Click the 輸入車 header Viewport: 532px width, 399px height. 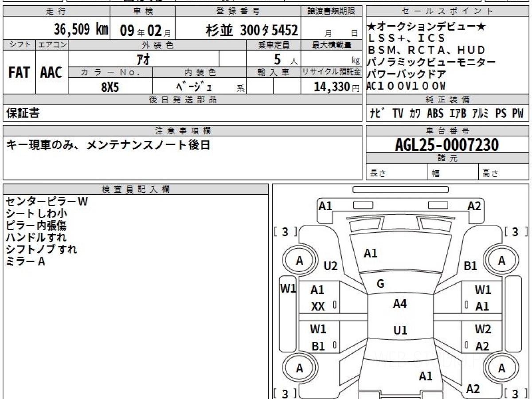tap(274, 72)
